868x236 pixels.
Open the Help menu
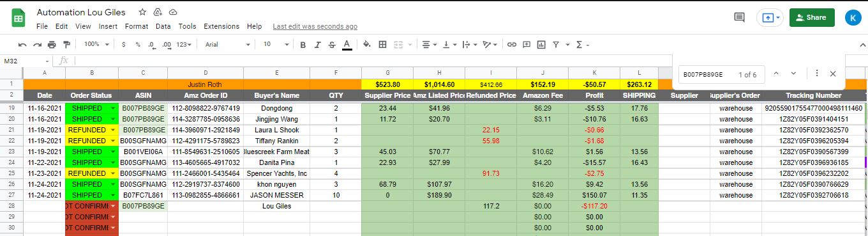coord(254,26)
